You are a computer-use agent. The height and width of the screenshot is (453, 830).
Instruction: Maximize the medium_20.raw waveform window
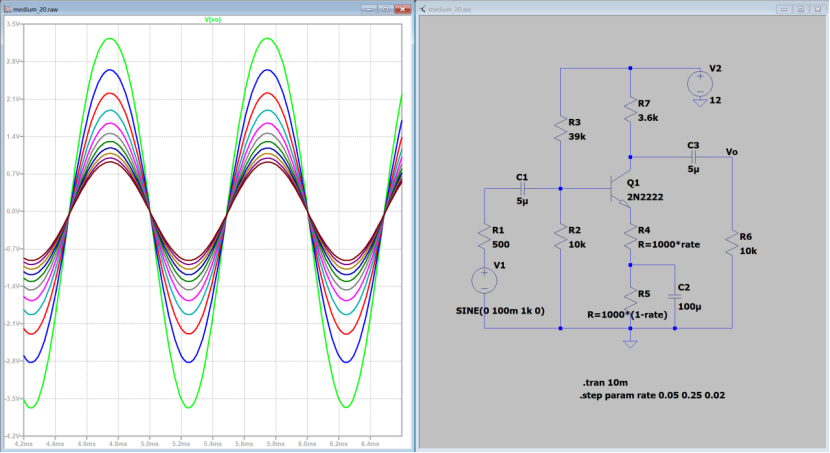click(x=386, y=9)
